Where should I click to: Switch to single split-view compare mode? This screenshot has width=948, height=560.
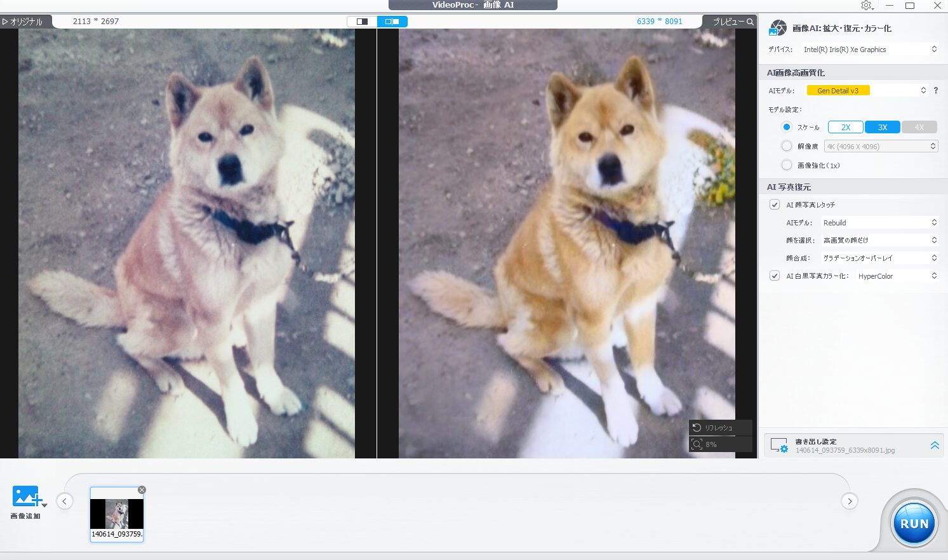362,22
